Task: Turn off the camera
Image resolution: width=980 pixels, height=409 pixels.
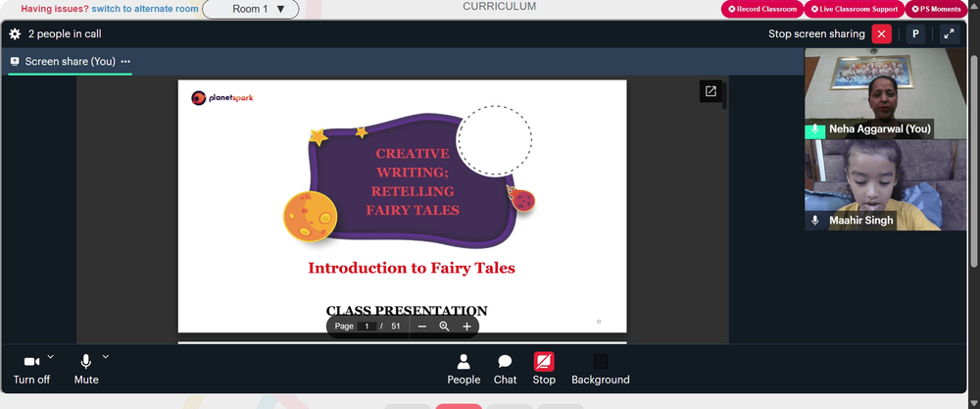Action: (x=32, y=370)
